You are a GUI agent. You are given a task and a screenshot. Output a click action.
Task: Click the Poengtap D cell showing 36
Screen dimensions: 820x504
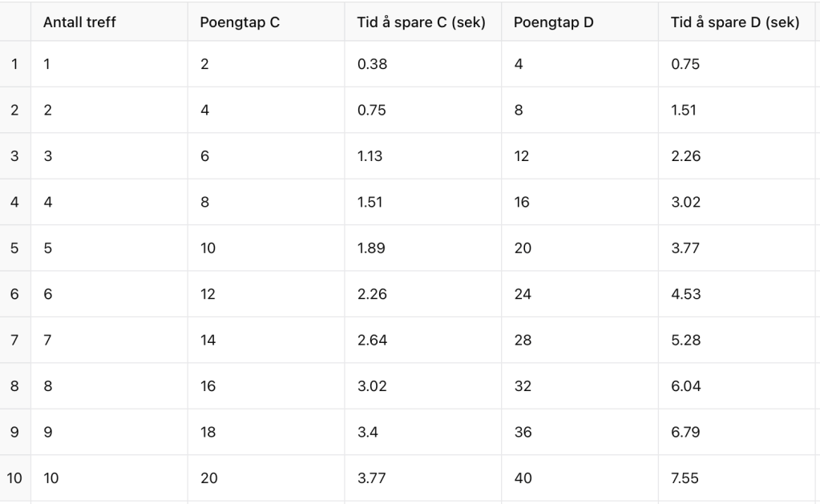pyautogui.click(x=522, y=433)
